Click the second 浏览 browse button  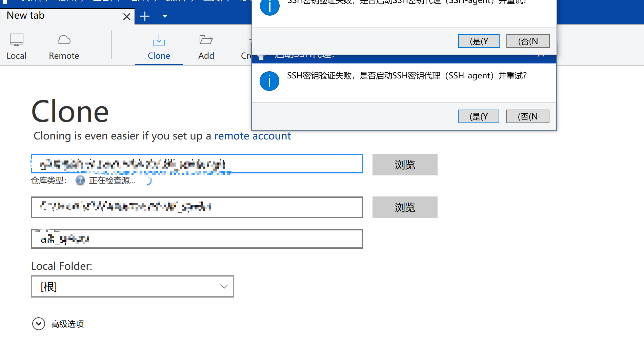[x=405, y=207]
